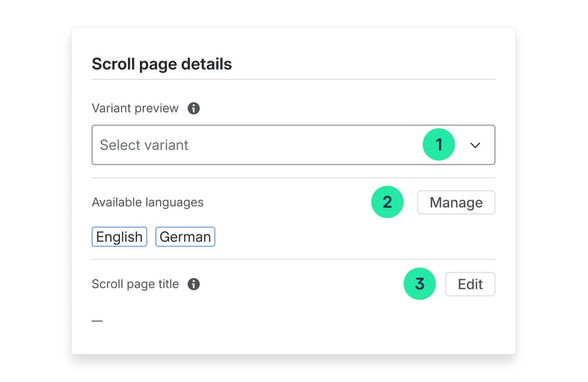Click the divider line above Available languages
Viewport: 588px width, 382px height.
(x=293, y=178)
